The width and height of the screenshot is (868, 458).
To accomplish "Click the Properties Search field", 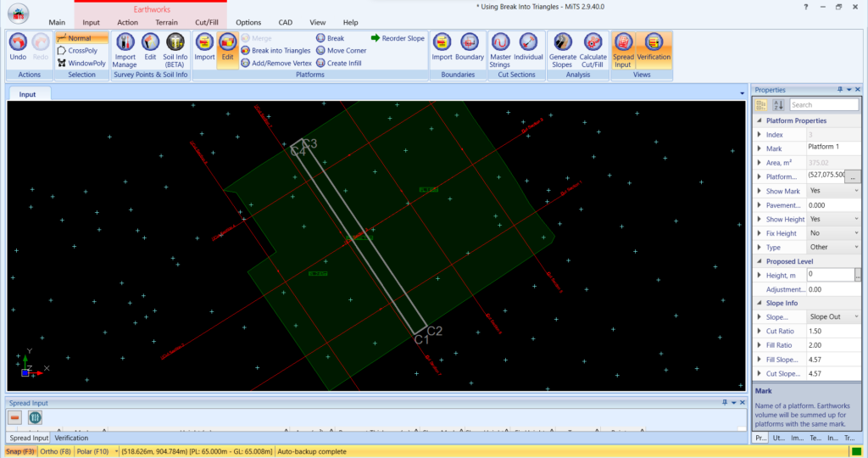I will point(824,104).
